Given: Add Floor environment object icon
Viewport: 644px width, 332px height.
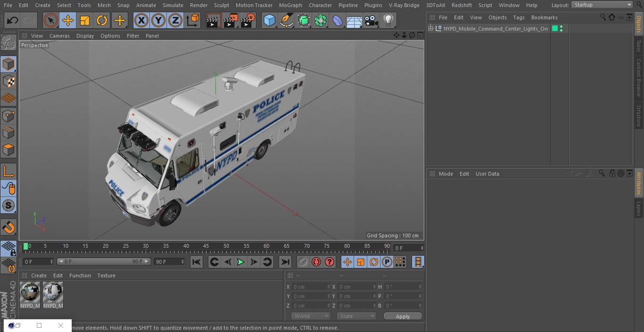Looking at the screenshot, I should coord(355,20).
